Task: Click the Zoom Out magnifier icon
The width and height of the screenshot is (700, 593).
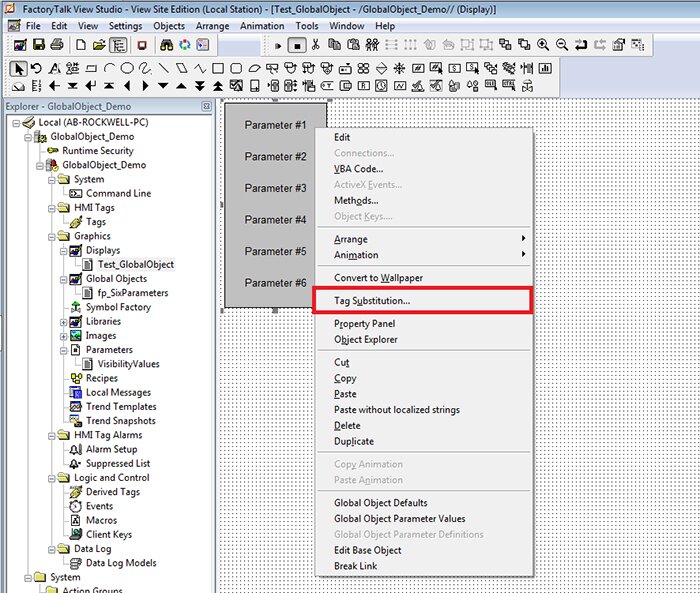Action: [562, 45]
